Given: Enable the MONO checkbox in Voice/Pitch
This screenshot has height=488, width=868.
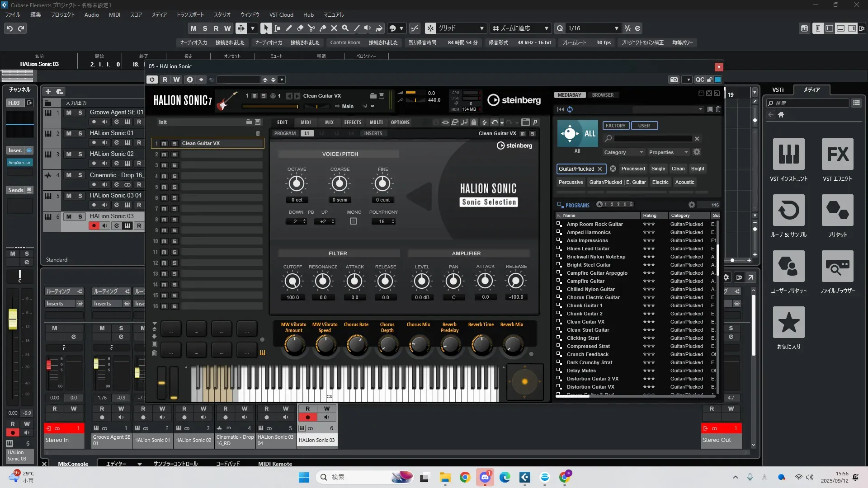Looking at the screenshot, I should coord(354,221).
